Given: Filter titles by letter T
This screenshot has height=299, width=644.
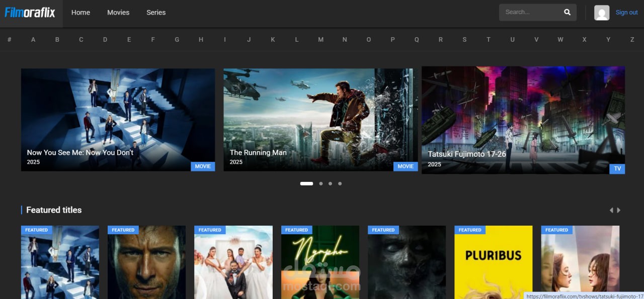Looking at the screenshot, I should click(x=488, y=39).
